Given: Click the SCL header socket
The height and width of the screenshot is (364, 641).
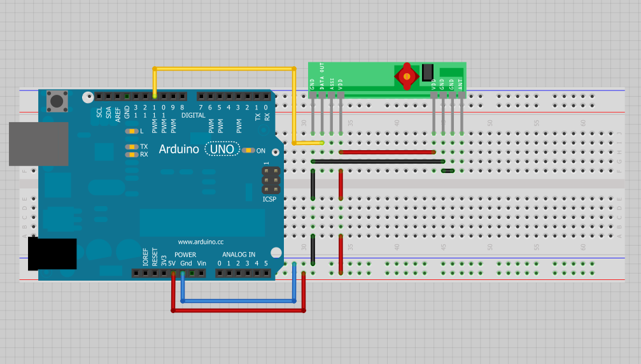Looking at the screenshot, I should click(x=99, y=97).
